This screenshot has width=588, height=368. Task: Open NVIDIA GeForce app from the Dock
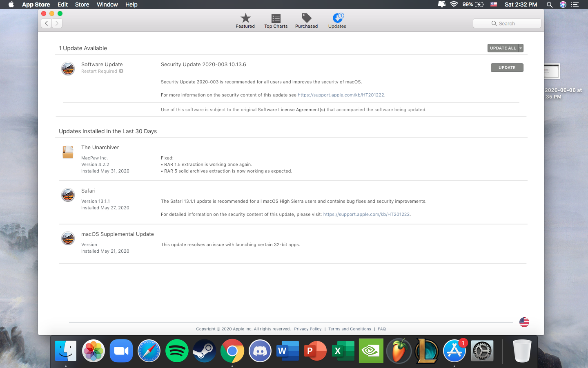coord(371,351)
